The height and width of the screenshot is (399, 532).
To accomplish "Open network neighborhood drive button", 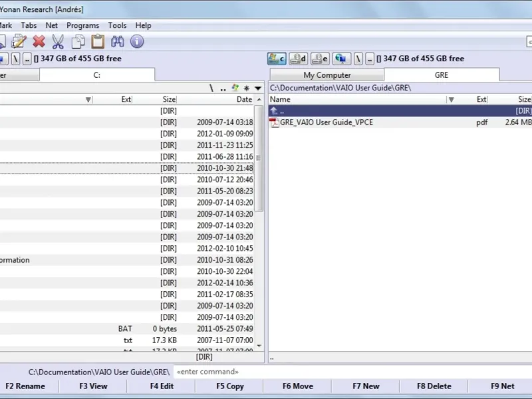I will coord(342,59).
